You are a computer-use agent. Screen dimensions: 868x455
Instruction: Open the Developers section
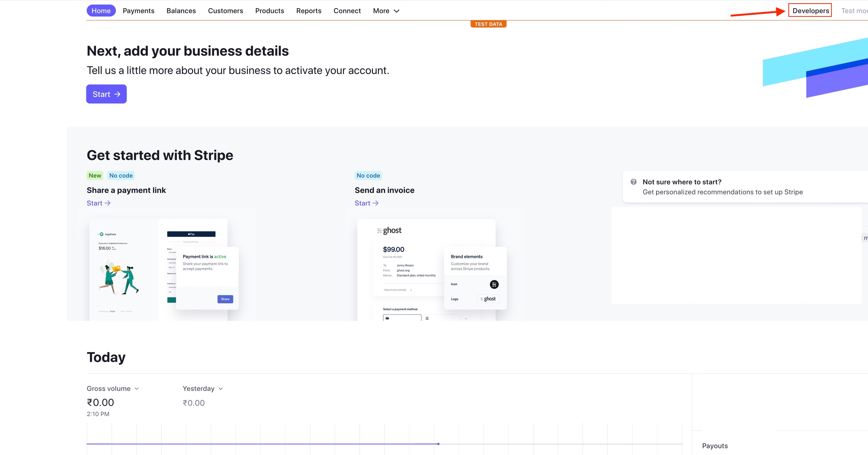click(810, 11)
